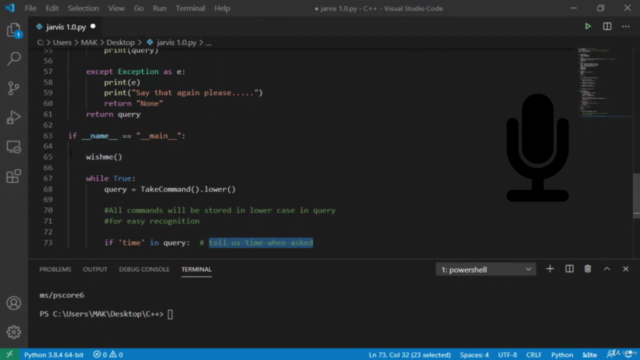Click '#for easy recognition' comment

151,221
